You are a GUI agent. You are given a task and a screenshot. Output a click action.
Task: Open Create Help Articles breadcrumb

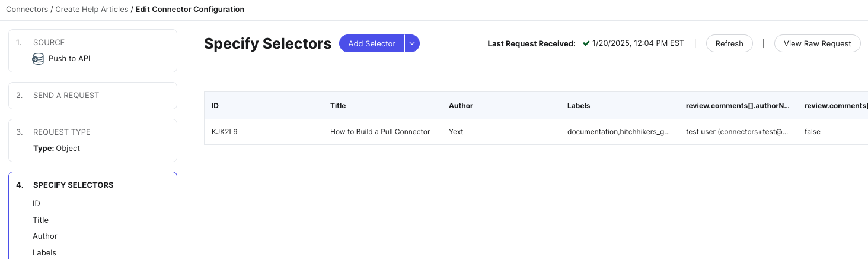pos(92,10)
